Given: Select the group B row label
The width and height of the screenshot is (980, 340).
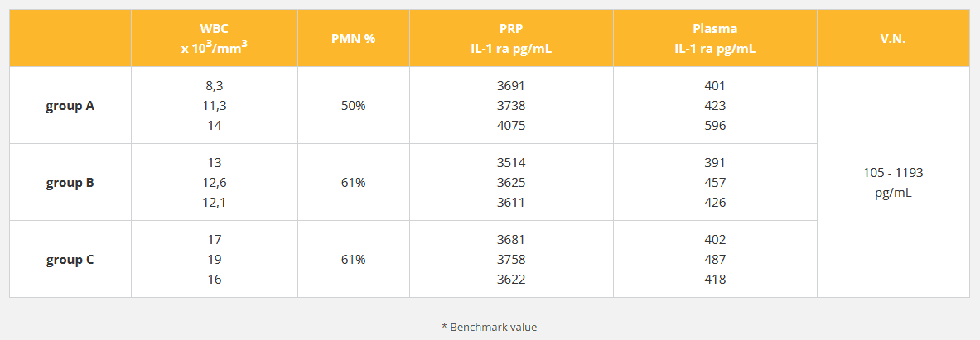Looking at the screenshot, I should 70,182.
